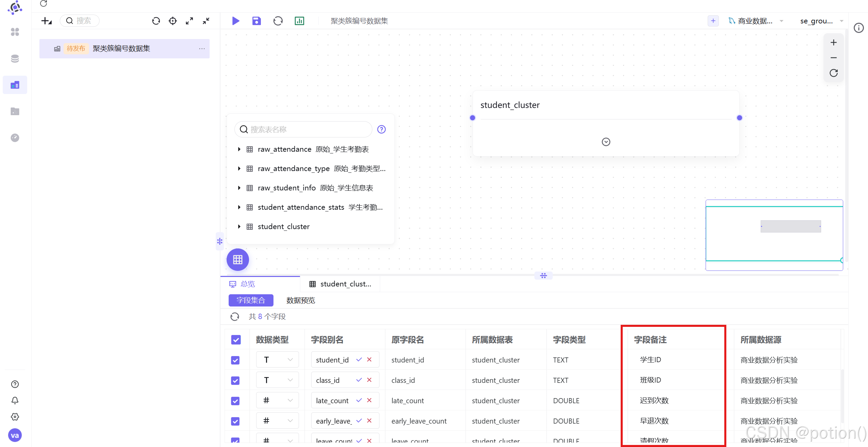Switch to the student_clust... tab
Viewport: 868px width, 447px height.
coord(340,284)
